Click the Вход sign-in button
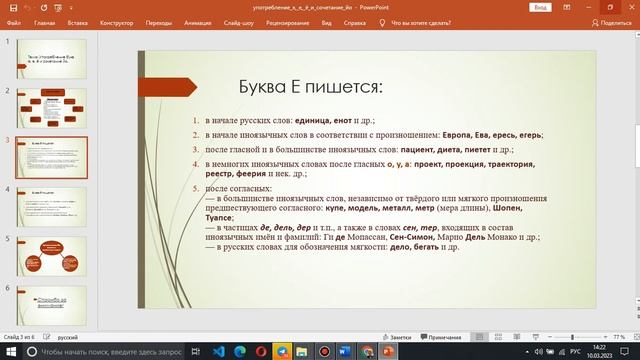Viewport: 640px width, 360px height. coord(540,7)
